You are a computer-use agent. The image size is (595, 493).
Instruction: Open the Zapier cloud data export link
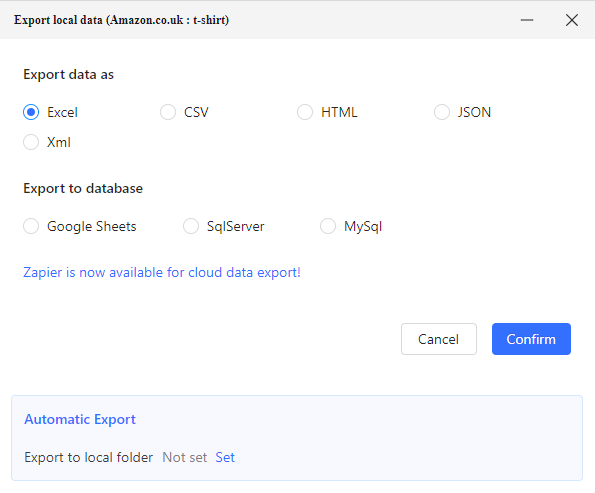tap(162, 272)
